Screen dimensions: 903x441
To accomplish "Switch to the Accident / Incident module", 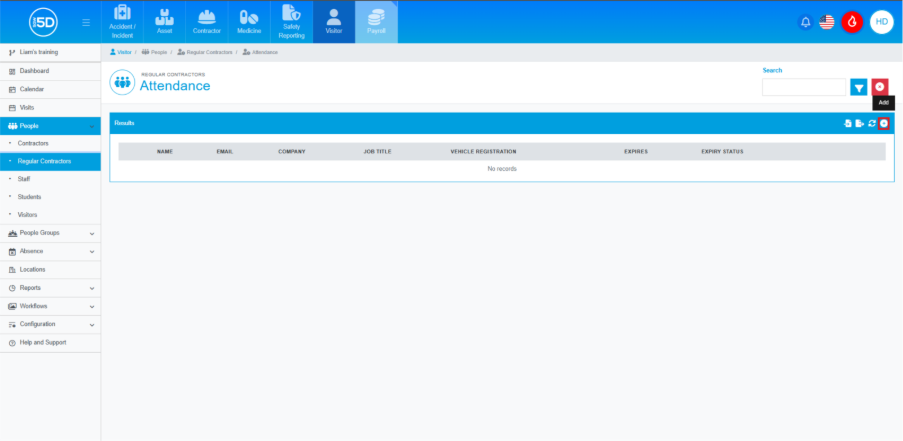I will click(x=122, y=22).
